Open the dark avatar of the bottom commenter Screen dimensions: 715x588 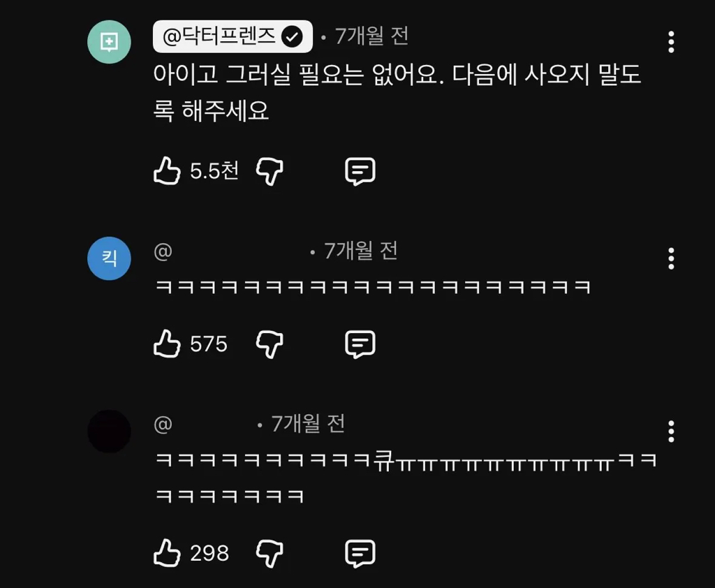point(108,432)
